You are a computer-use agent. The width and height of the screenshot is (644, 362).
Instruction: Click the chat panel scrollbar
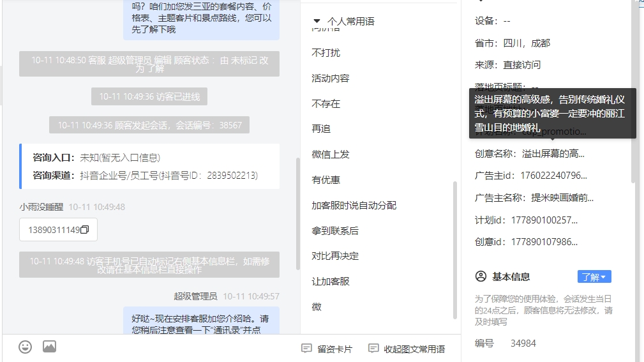point(298,214)
